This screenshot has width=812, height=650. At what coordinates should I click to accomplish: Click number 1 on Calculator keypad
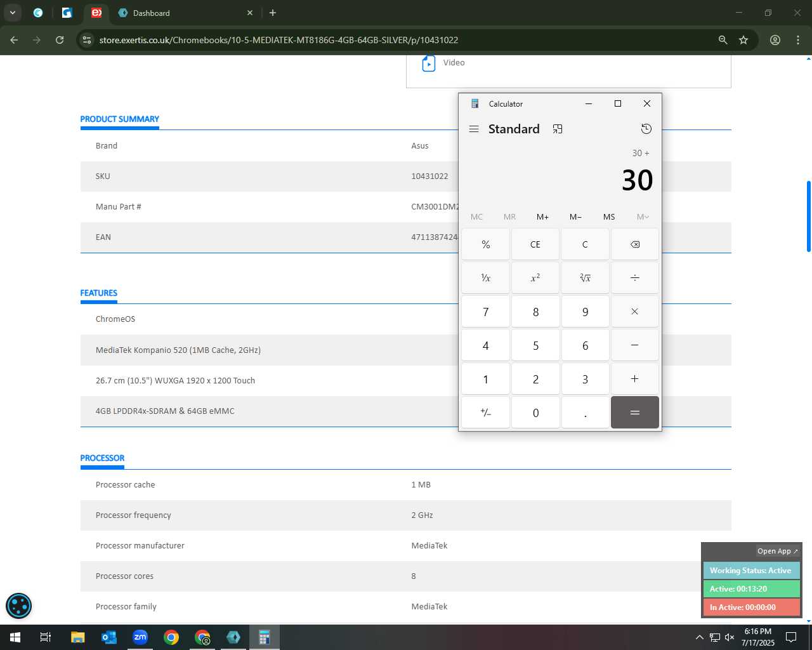pyautogui.click(x=486, y=379)
